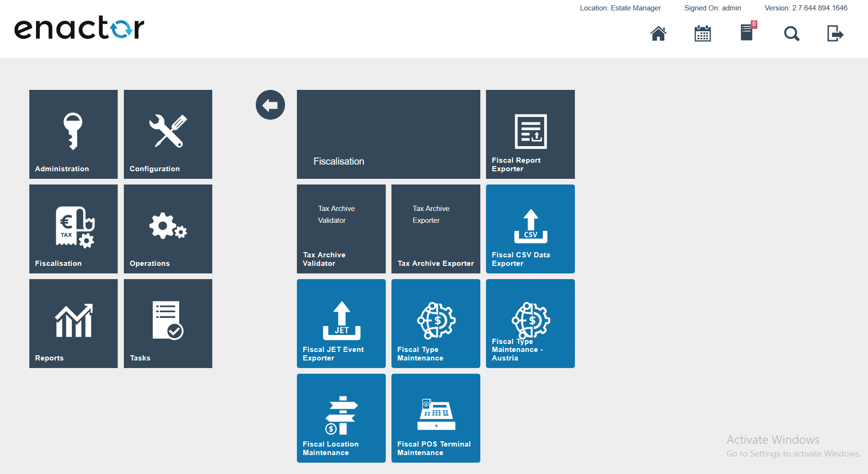Open Fiscal Location Maintenance
Image resolution: width=868 pixels, height=474 pixels.
click(x=341, y=418)
